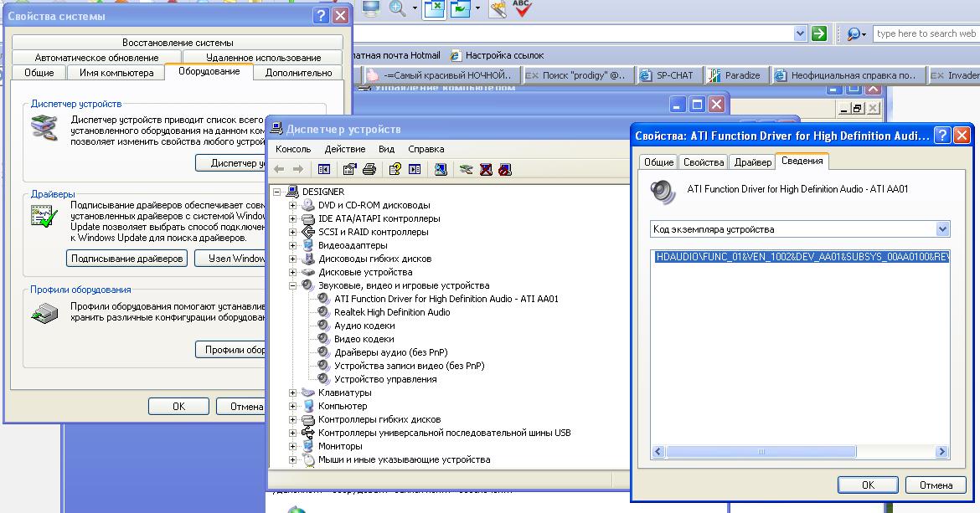This screenshot has width=980, height=513.
Task: Expand the Видеоадаптеры tree node
Action: tap(292, 245)
